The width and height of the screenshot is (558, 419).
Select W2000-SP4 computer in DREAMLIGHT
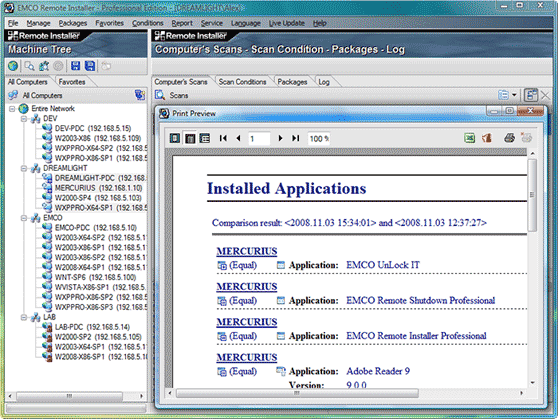point(98,198)
